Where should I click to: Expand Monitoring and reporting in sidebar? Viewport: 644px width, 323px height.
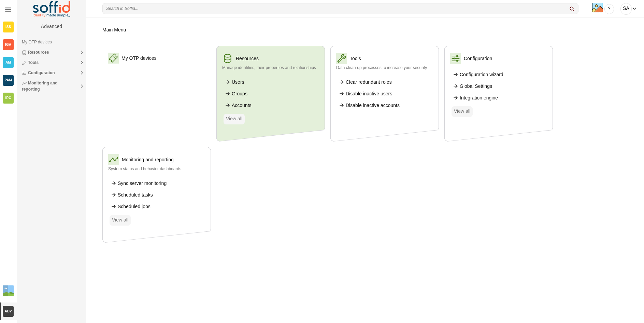(x=52, y=86)
